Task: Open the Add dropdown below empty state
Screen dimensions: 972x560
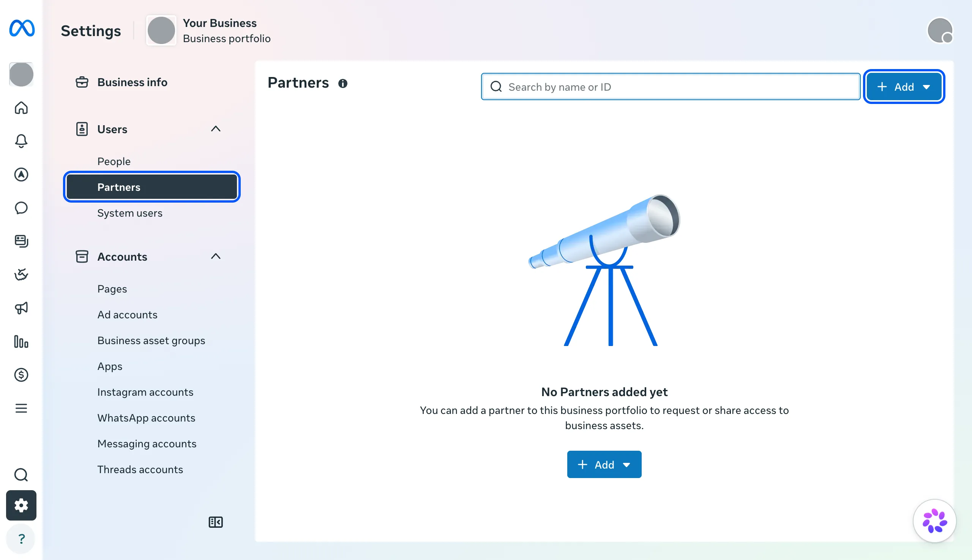Action: [x=604, y=465]
